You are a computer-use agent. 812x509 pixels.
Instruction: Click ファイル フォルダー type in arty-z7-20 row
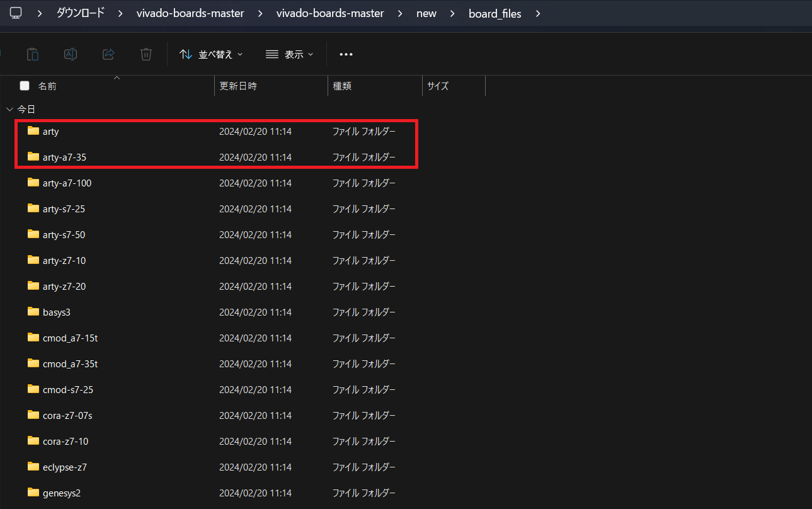point(364,287)
